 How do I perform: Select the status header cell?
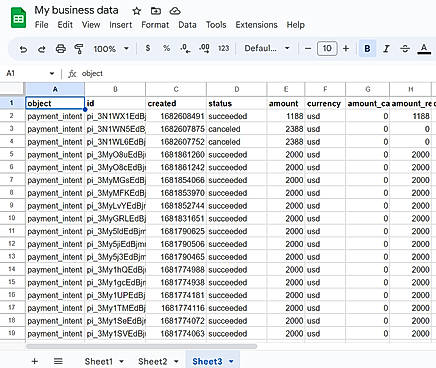237,103
